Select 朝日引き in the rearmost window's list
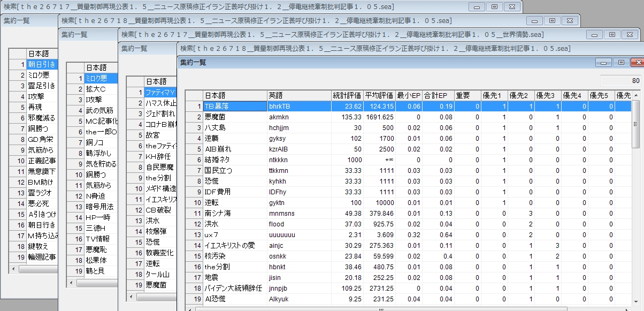 pyautogui.click(x=41, y=64)
